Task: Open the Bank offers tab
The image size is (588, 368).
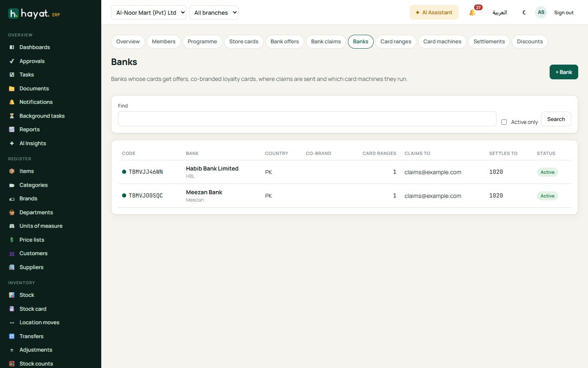Action: 285,42
